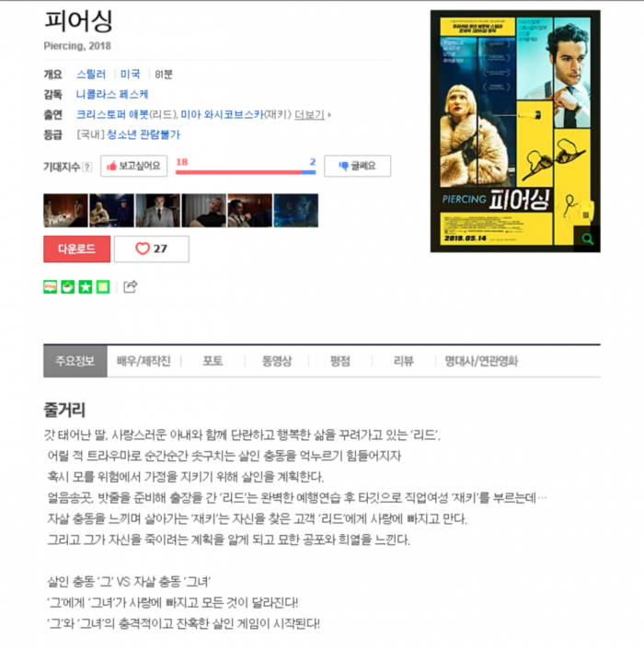The width and height of the screenshot is (644, 650).
Task: Open the first movie still thumbnail
Action: click(65, 211)
